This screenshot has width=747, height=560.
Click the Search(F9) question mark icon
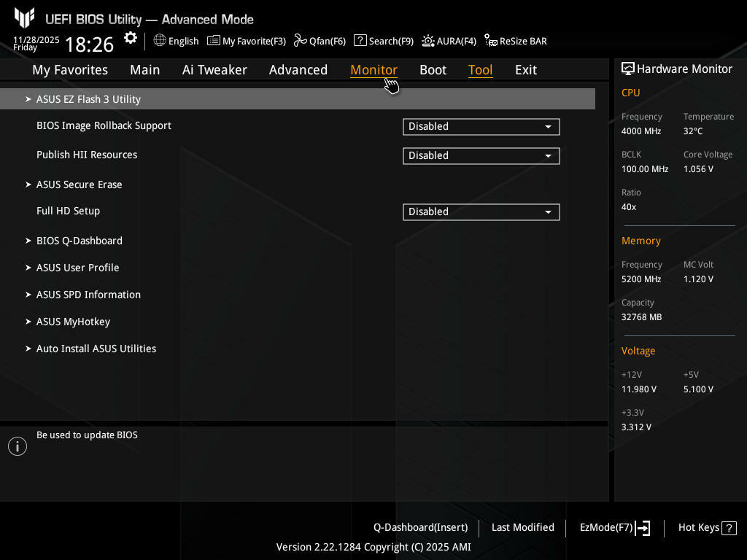point(360,41)
